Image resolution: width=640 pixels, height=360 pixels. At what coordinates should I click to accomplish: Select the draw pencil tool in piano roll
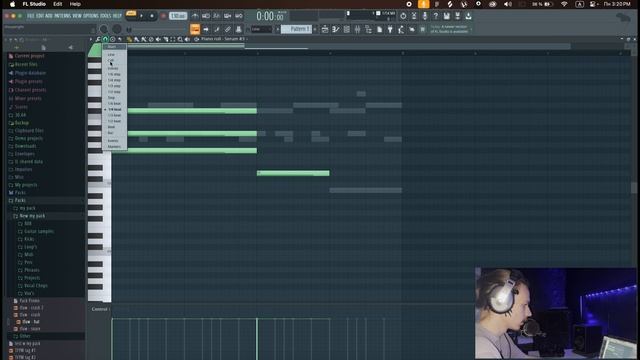click(x=129, y=39)
